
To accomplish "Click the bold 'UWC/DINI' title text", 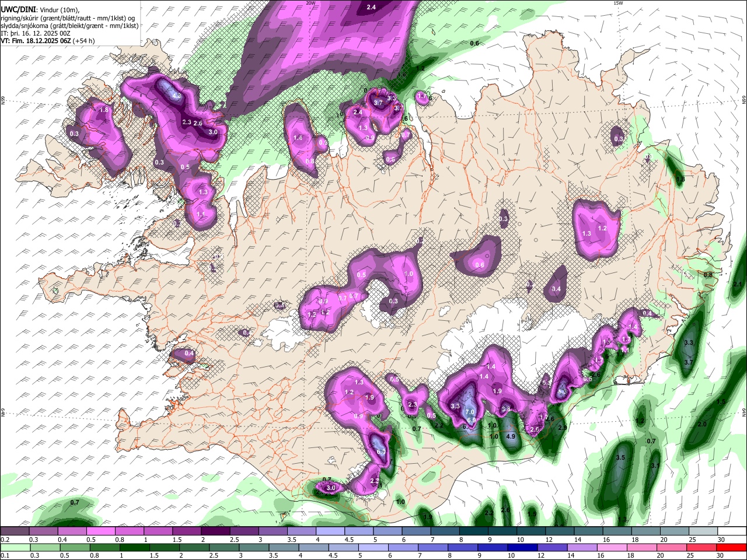I will point(18,9).
